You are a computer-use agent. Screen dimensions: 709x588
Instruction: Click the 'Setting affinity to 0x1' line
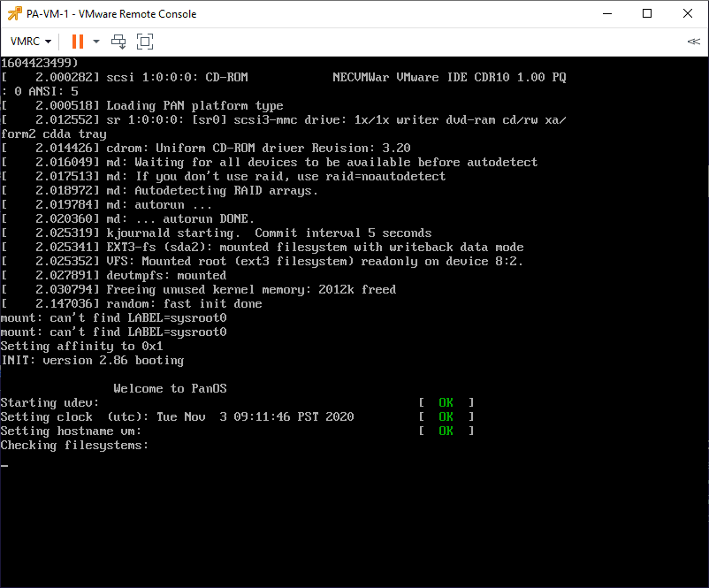point(81,347)
